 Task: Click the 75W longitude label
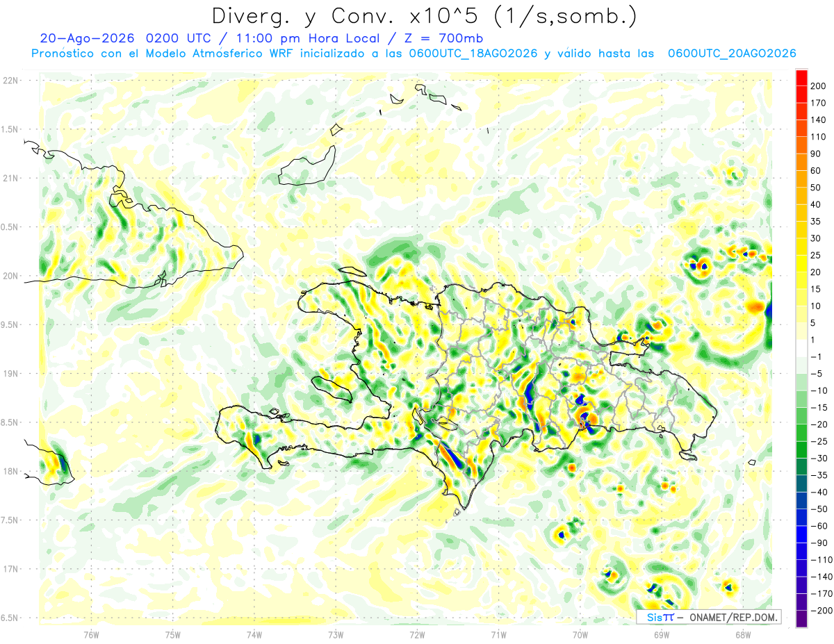click(x=172, y=634)
